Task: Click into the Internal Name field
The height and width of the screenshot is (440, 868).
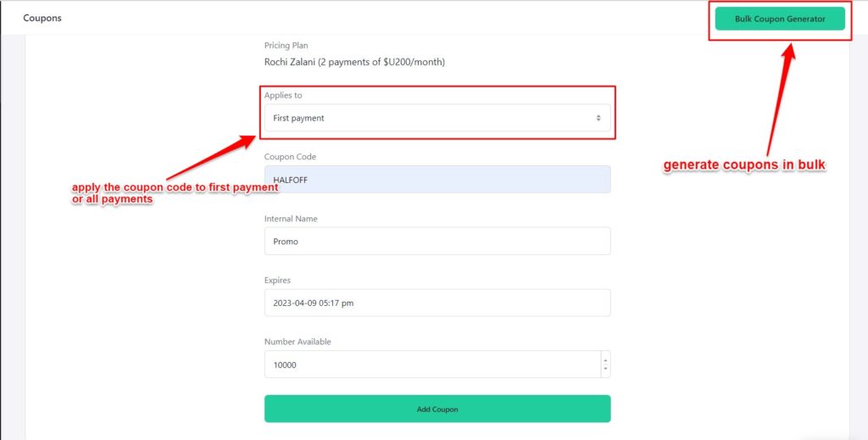Action: 437,241
